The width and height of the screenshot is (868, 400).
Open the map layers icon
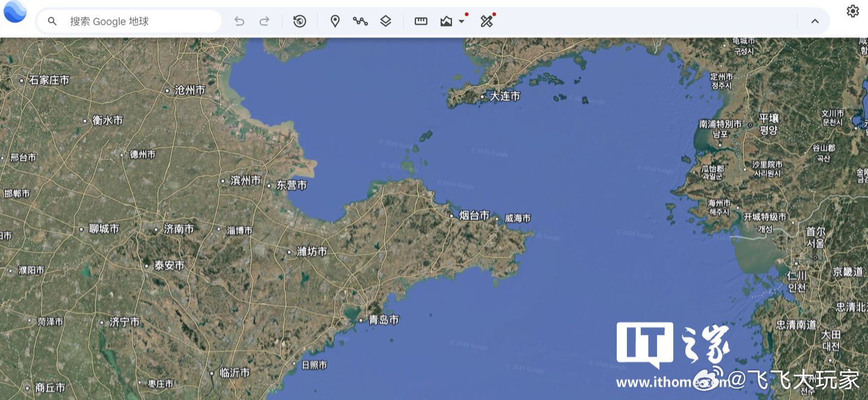(386, 21)
